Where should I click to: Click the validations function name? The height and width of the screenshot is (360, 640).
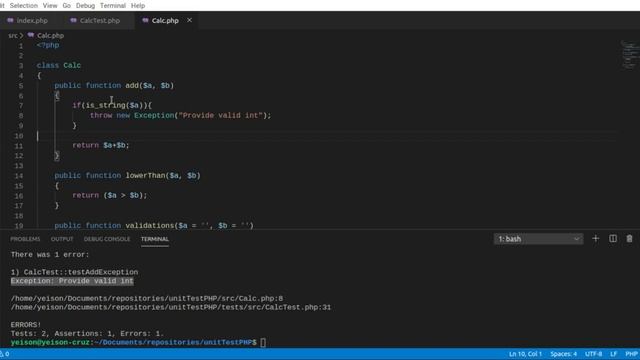point(150,225)
